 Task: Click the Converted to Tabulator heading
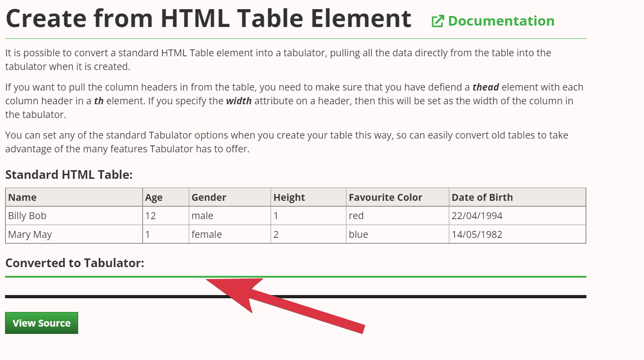pos(75,263)
